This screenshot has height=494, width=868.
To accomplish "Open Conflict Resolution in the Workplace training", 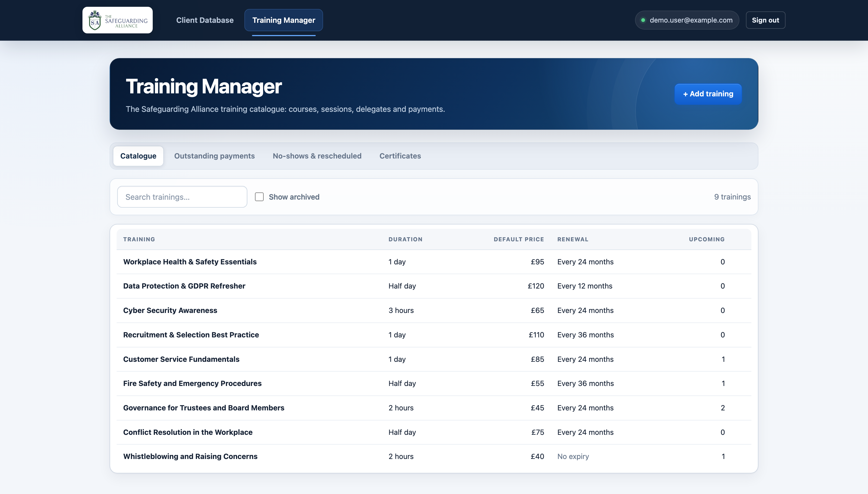I will pyautogui.click(x=188, y=432).
